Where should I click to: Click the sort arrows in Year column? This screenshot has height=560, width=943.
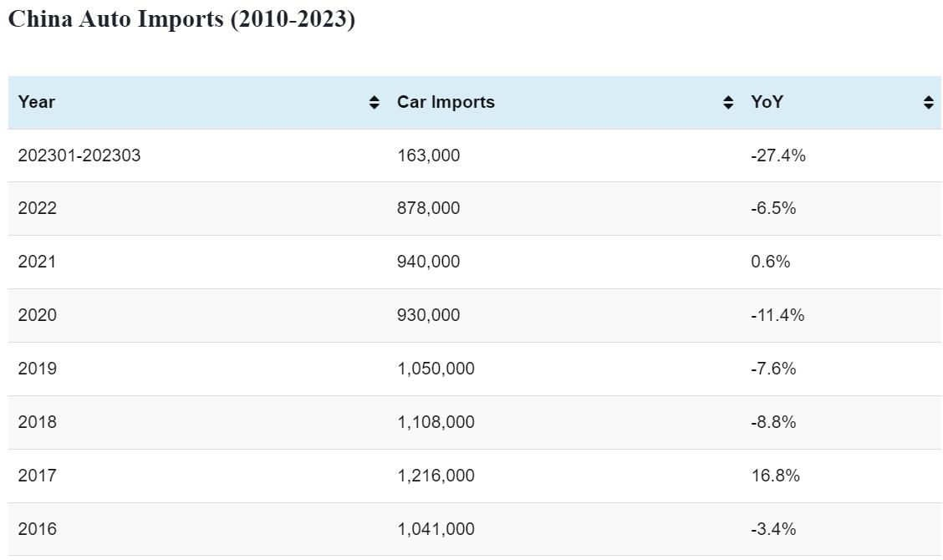tap(374, 102)
